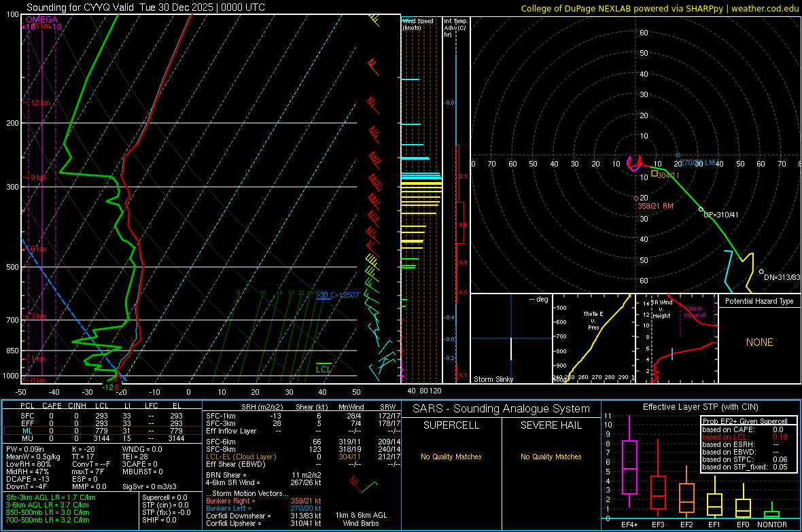Click the NONE hazard type text
Screen dimensions: 802x532
[760, 342]
